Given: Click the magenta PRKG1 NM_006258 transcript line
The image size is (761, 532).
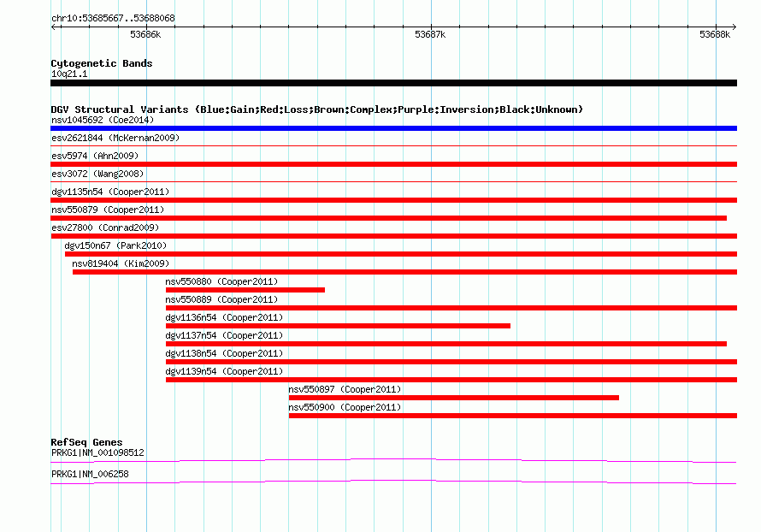Looking at the screenshot, I should tap(393, 482).
